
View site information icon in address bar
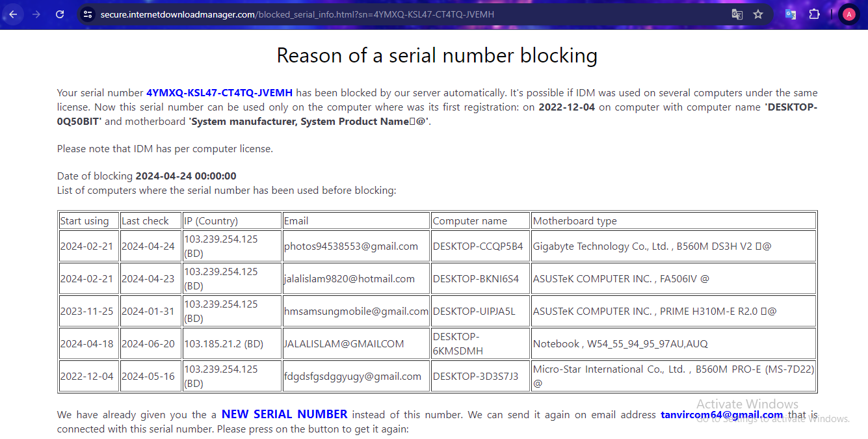88,14
